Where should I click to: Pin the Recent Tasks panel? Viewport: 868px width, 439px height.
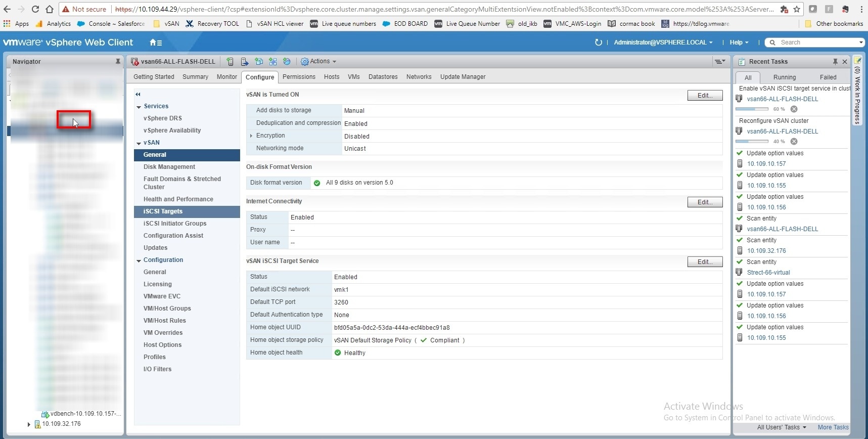pyautogui.click(x=835, y=62)
